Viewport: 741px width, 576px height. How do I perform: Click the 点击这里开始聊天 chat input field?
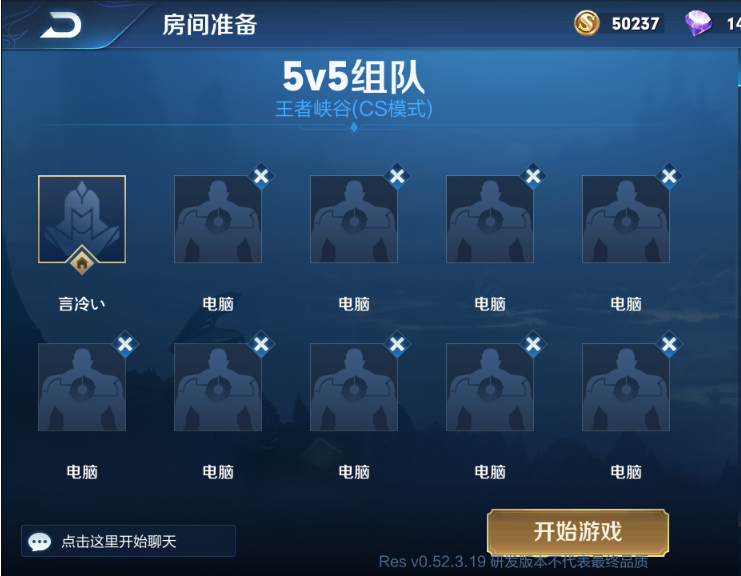[129, 541]
